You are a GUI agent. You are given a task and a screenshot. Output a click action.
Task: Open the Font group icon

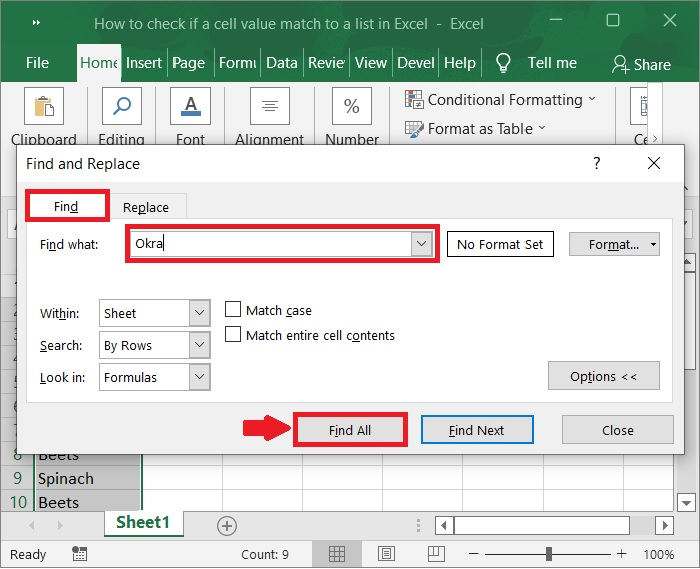190,107
